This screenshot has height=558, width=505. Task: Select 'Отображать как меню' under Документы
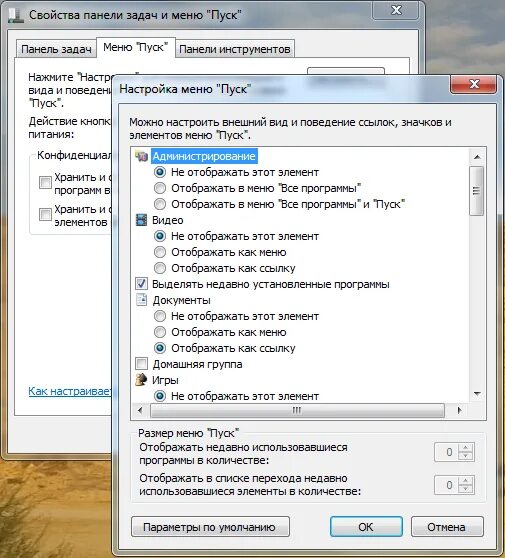pyautogui.click(x=160, y=332)
